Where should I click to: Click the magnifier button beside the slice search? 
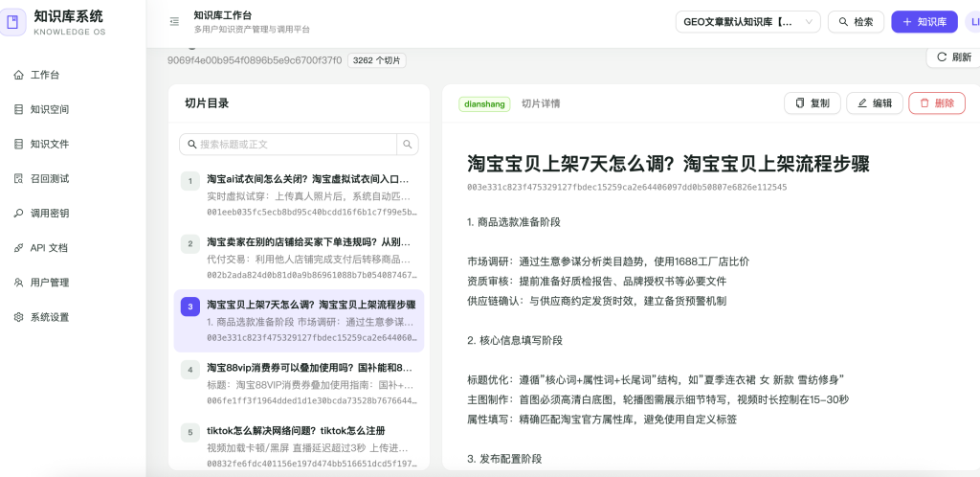(408, 145)
